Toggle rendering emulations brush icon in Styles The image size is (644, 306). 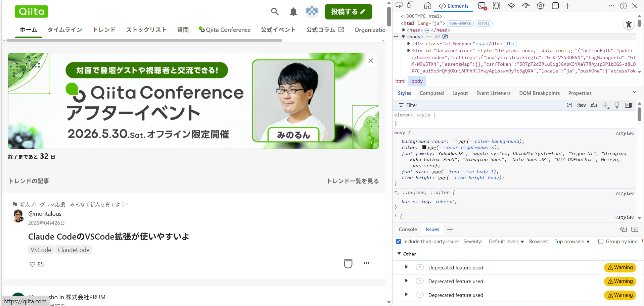pos(617,105)
